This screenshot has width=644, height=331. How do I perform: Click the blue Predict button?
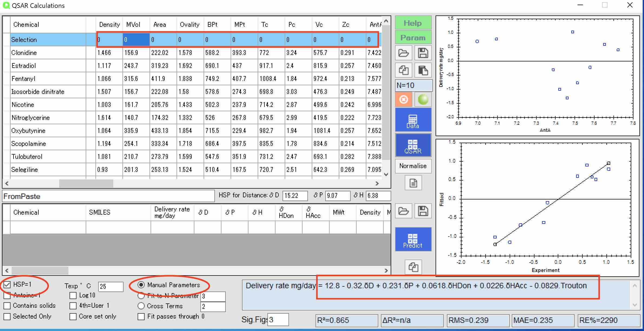[x=413, y=239]
